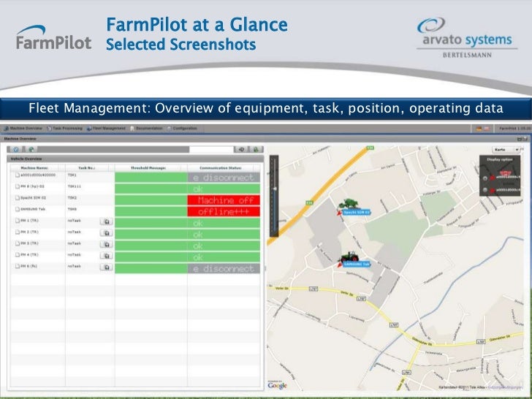Click task number TSK2

72,198
